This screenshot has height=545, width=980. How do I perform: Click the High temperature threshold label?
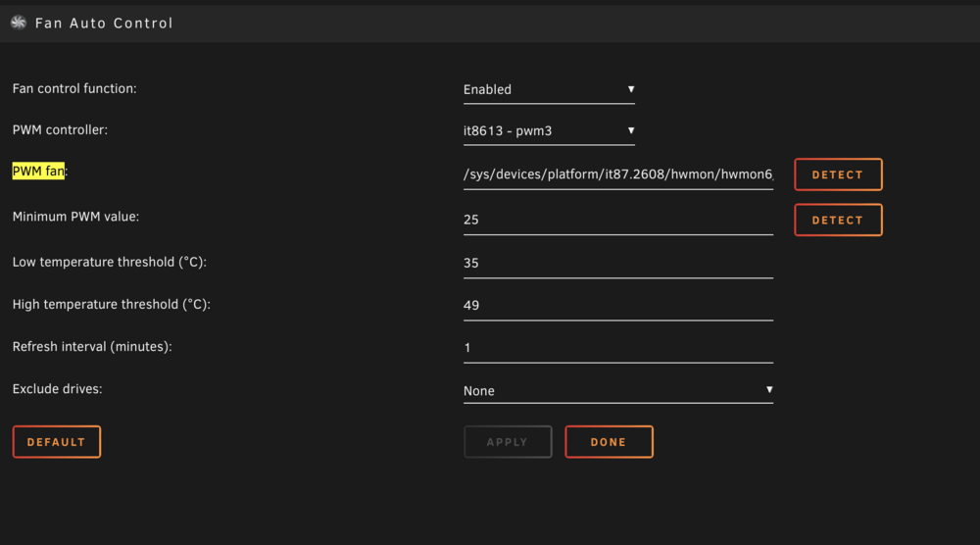tap(112, 305)
